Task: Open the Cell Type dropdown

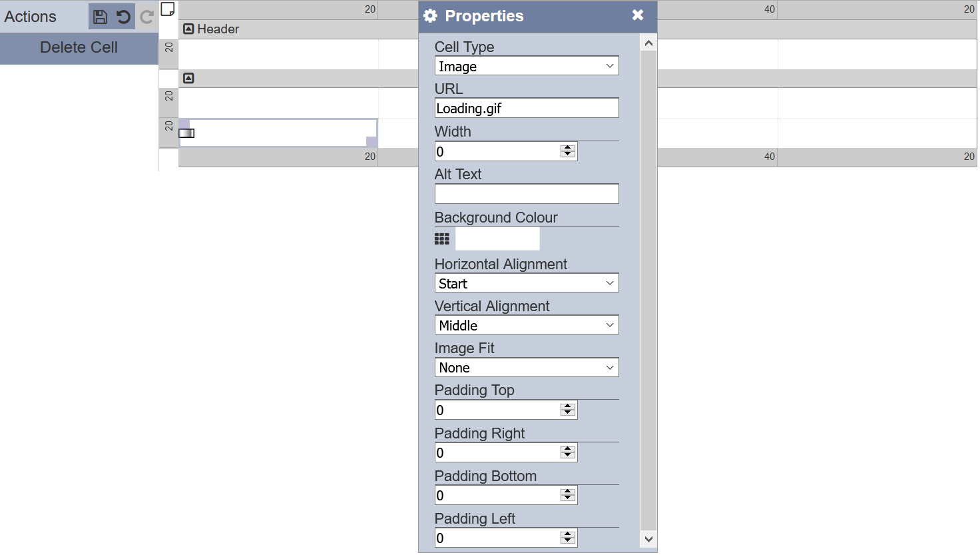Action: coord(526,66)
